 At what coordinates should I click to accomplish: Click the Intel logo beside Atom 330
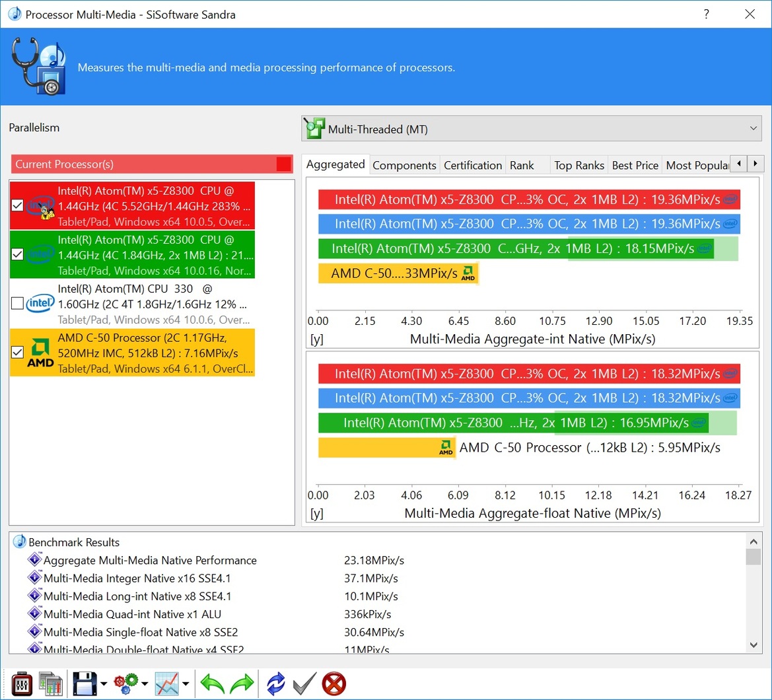pyautogui.click(x=40, y=303)
